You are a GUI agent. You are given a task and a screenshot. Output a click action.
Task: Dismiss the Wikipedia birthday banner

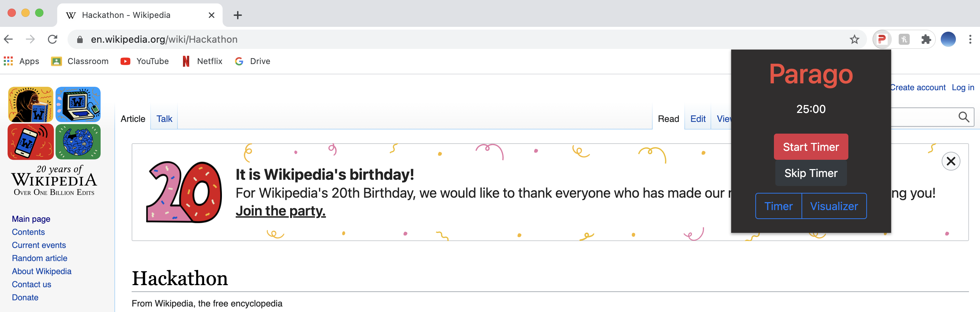click(x=950, y=161)
